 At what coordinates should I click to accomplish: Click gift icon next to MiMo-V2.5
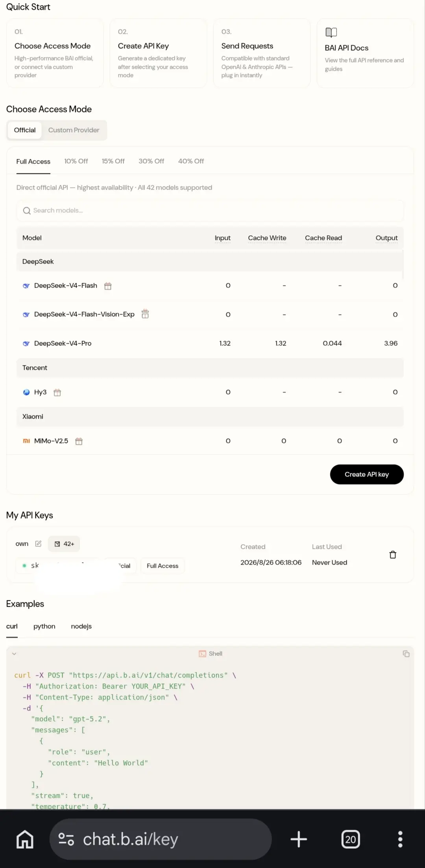79,441
